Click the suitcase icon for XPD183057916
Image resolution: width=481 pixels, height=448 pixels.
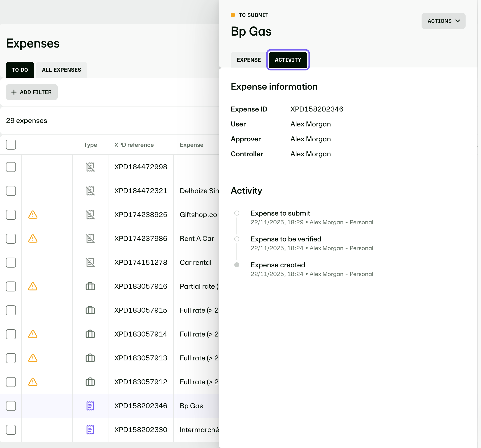point(90,286)
